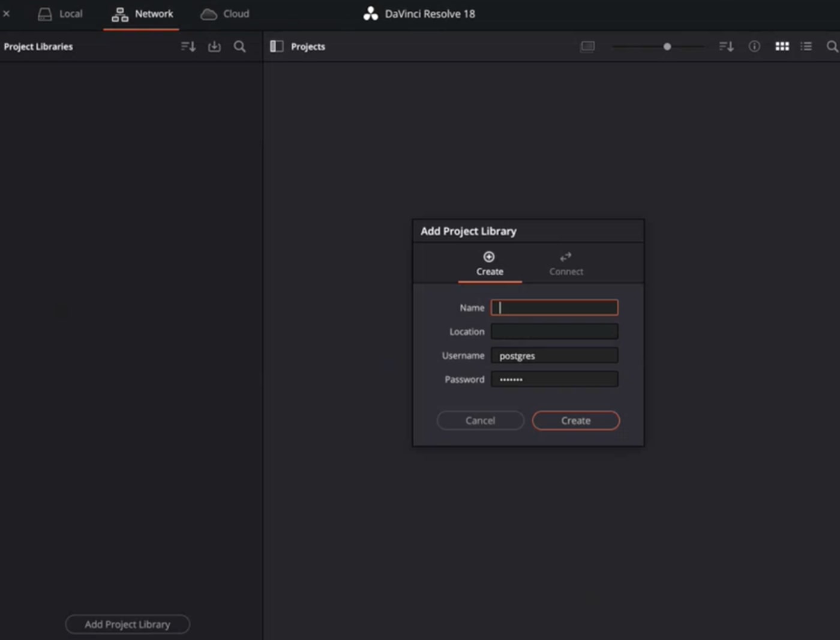Click the Project Libraries heading text

coord(38,46)
